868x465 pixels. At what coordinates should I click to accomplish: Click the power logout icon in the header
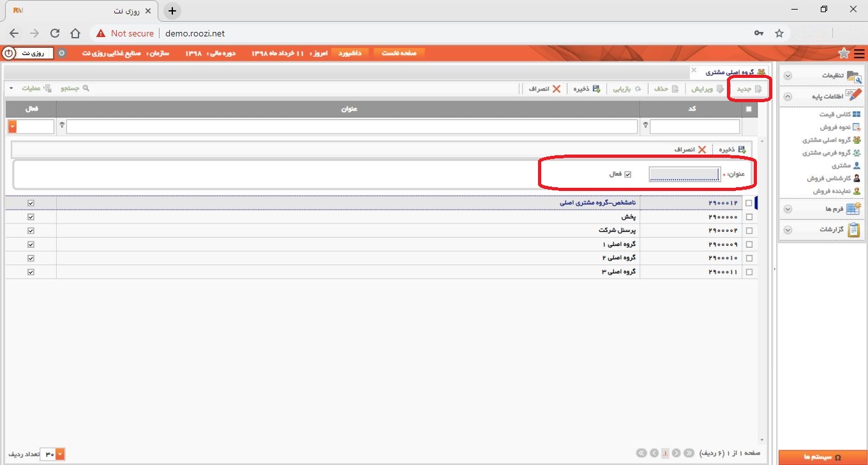[x=8, y=53]
